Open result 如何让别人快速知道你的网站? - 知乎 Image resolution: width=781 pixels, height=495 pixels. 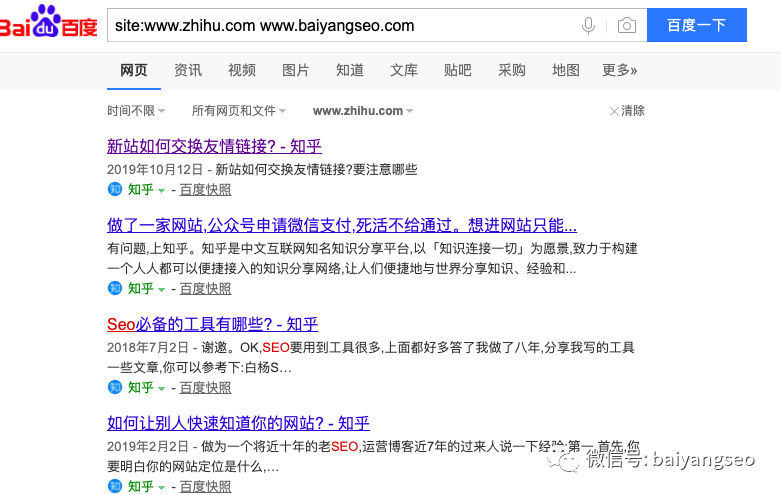(x=238, y=423)
